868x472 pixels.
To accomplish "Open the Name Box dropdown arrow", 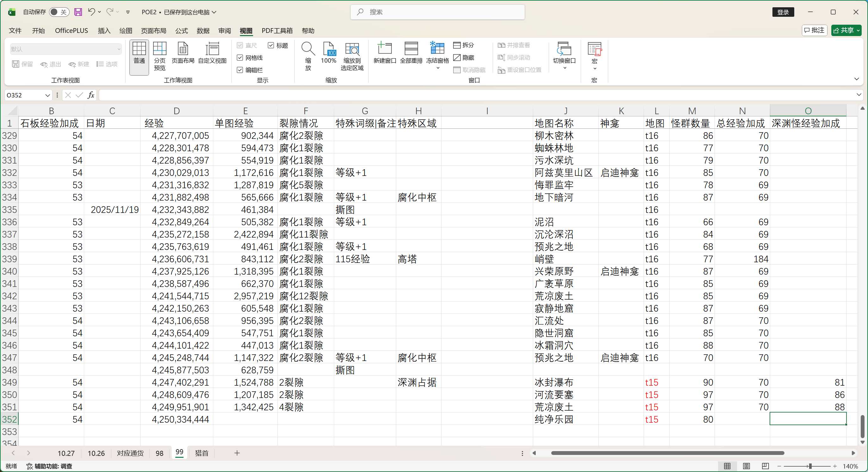I will 47,95.
